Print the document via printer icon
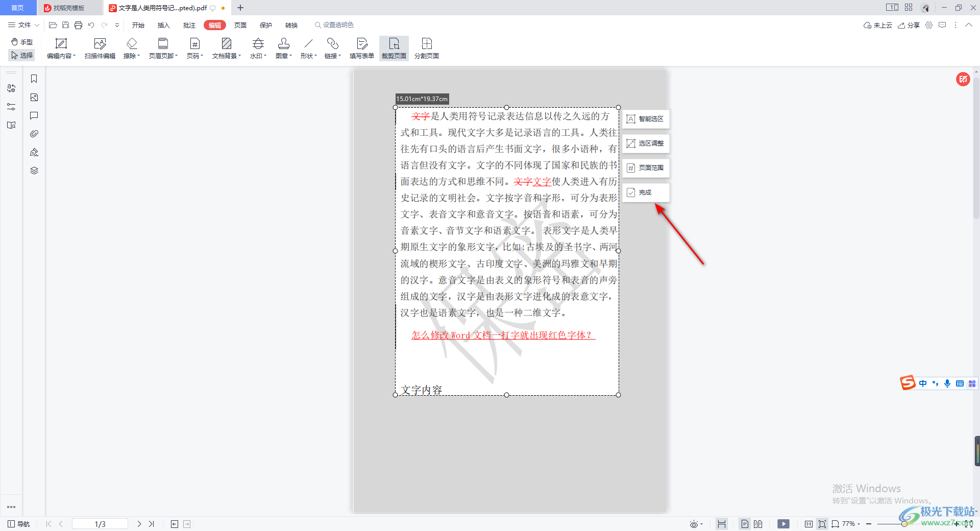 [x=78, y=25]
